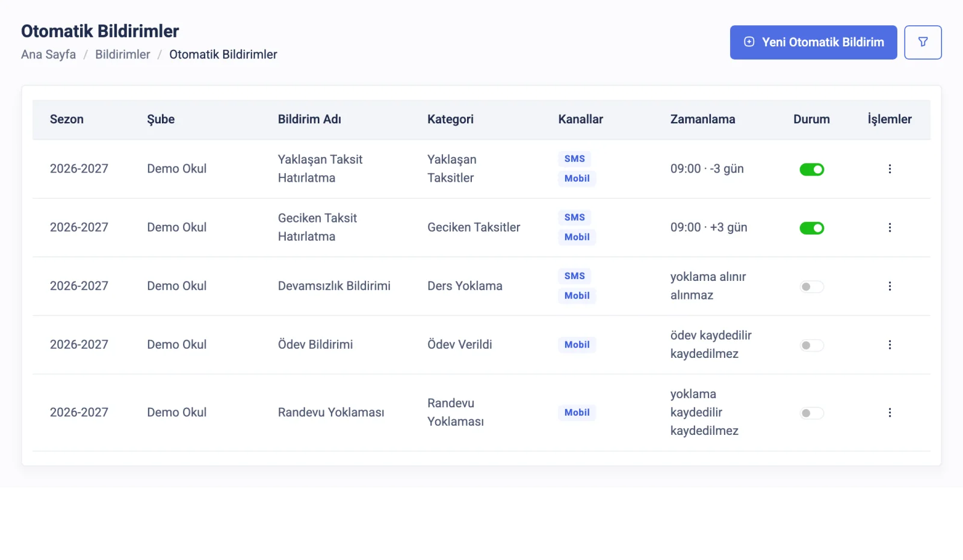Click SMS badge in Yaklaşan Taksit row
Viewport: 963px width, 560px height.
(575, 159)
